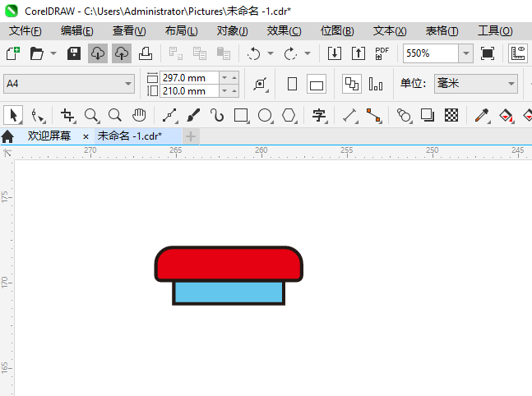Close the 欢迎屏幕 tab

click(x=86, y=136)
